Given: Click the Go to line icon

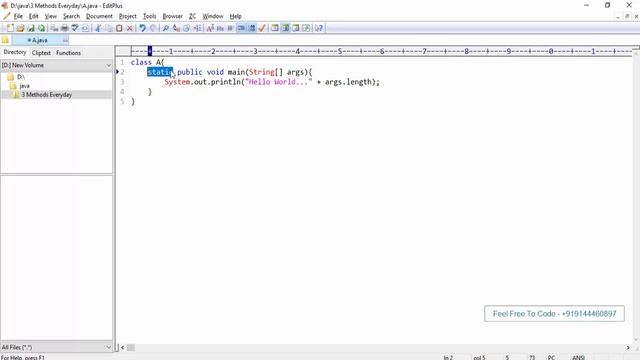Looking at the screenshot, I should (198, 28).
